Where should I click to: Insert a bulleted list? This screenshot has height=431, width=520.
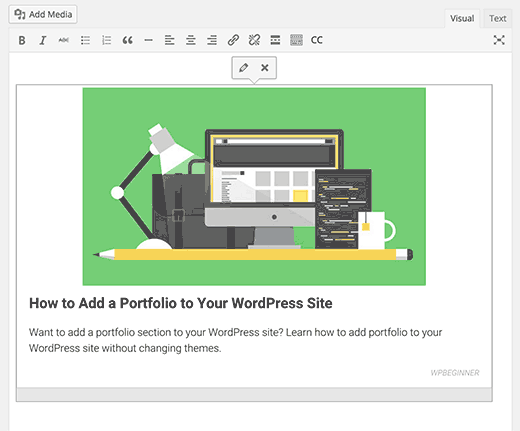pos(85,40)
